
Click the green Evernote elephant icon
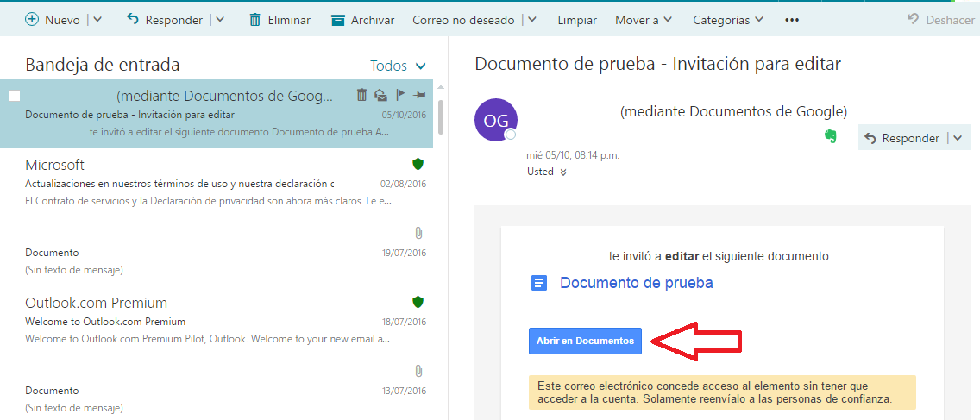click(x=831, y=137)
